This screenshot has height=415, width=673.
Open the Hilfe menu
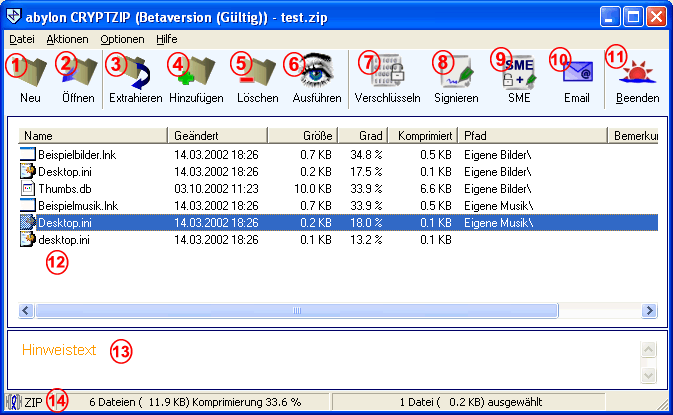click(167, 39)
